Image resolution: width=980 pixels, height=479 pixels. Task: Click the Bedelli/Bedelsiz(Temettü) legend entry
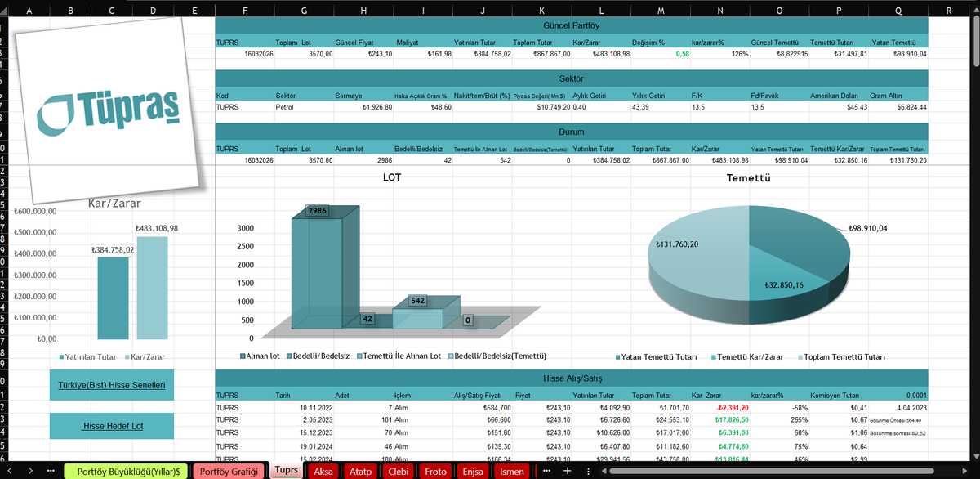click(x=497, y=356)
